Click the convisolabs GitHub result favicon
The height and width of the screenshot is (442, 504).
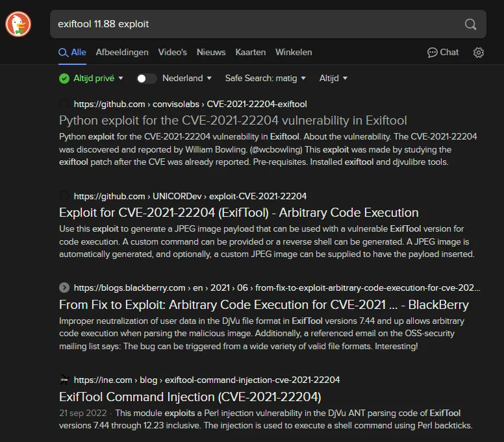click(64, 104)
